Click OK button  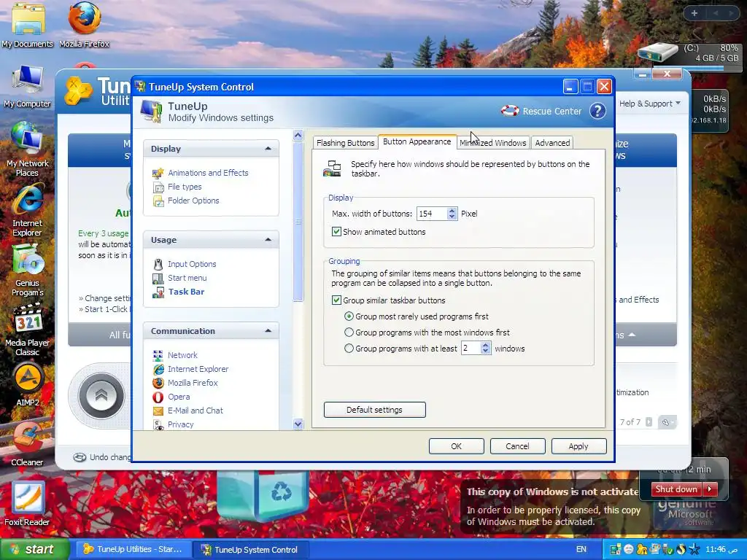pyautogui.click(x=457, y=446)
